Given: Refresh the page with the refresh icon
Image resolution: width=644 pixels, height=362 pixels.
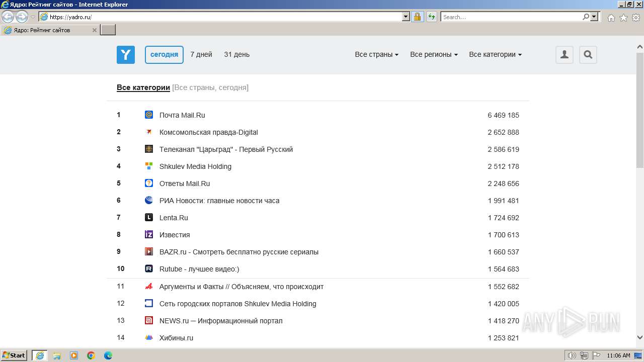Looking at the screenshot, I should coord(431,17).
